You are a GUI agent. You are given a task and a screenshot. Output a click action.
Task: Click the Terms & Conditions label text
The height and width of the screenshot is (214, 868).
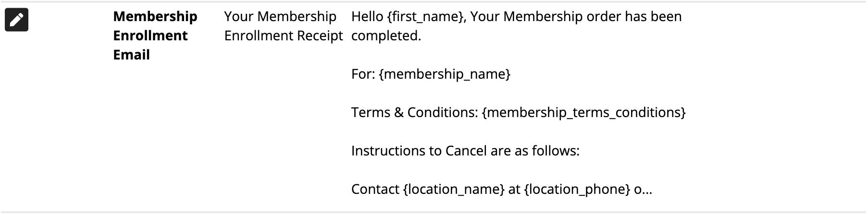point(415,112)
